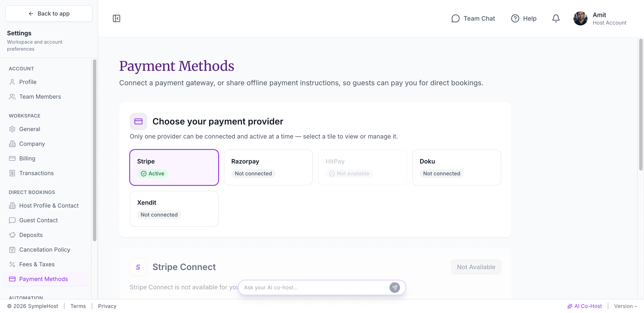Open the notifications bell
The width and height of the screenshot is (644, 313).
pos(556,18)
